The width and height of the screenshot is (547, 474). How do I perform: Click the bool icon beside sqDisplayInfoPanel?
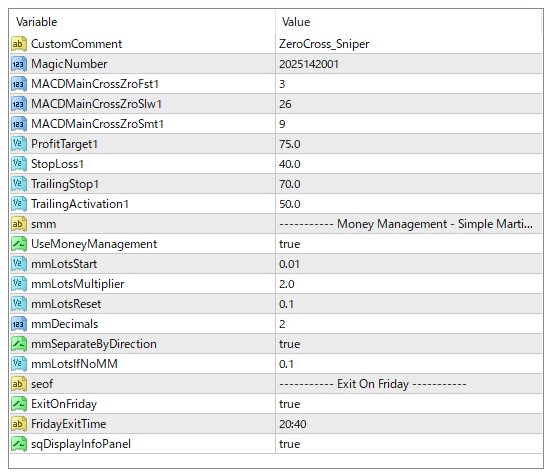coord(19,444)
